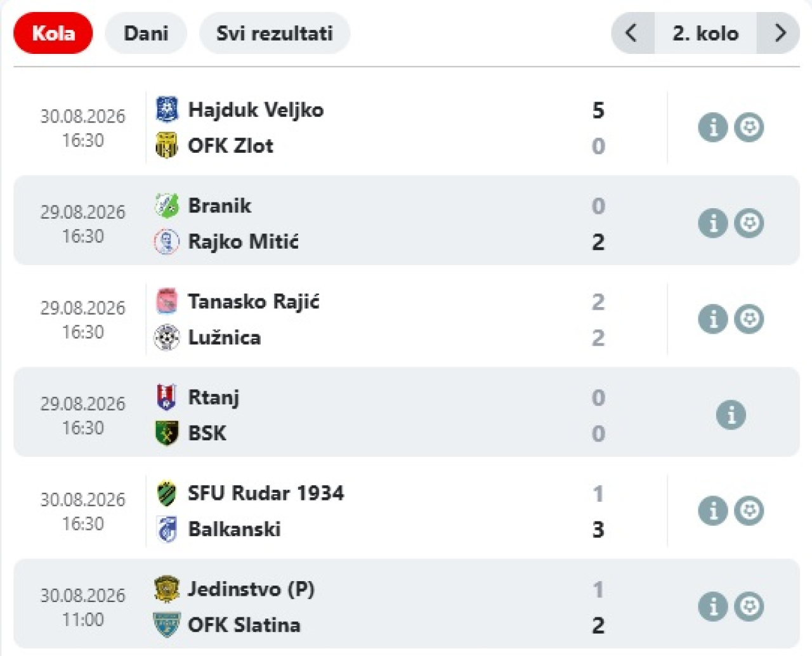
Task: Open Lužnica team link
Action: 225,338
